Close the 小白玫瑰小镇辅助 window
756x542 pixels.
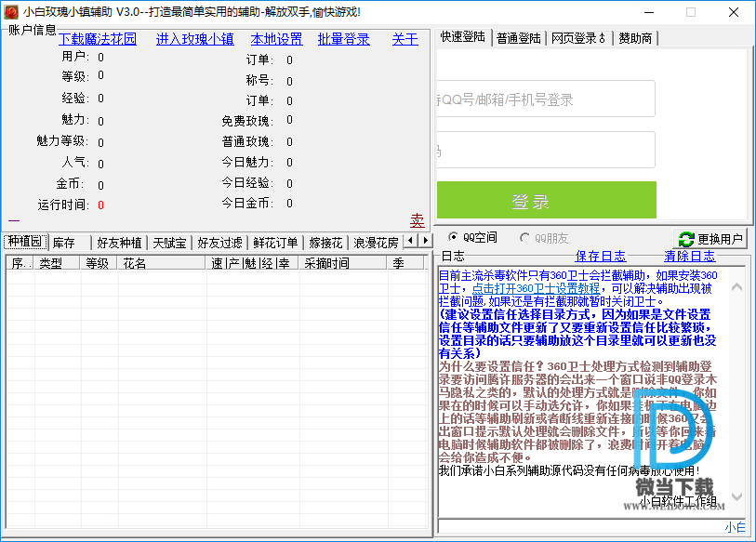734,12
